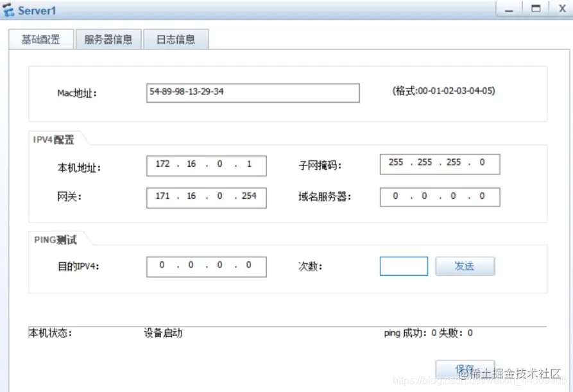Click the 网关 address field
Screen dimensions: 573x392
click(x=207, y=198)
